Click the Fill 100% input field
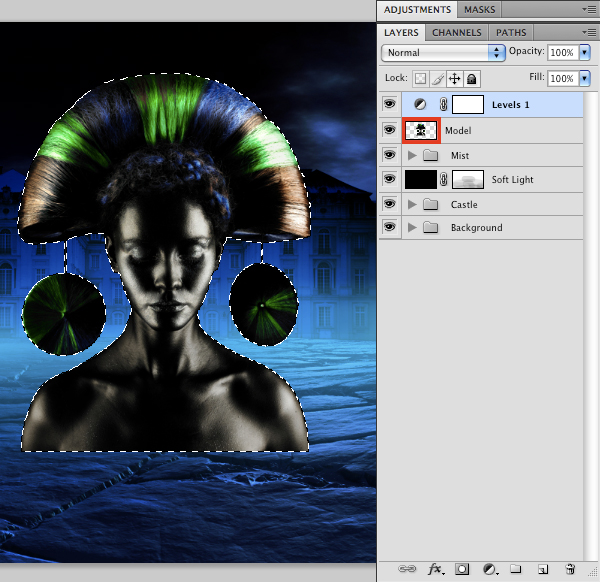The width and height of the screenshot is (600, 582). (563, 78)
